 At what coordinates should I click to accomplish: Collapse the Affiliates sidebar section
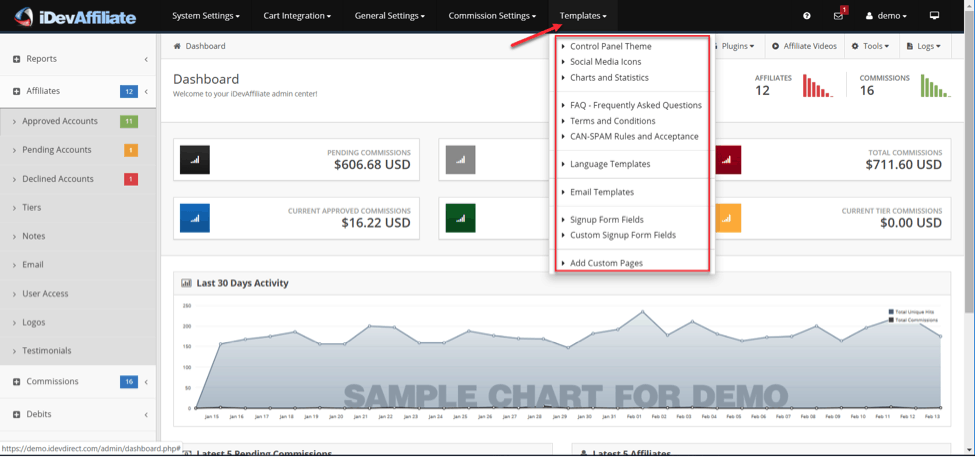coord(78,91)
